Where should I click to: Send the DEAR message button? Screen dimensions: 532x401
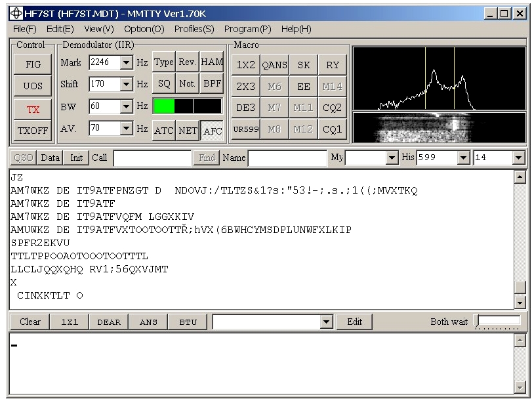pyautogui.click(x=109, y=322)
